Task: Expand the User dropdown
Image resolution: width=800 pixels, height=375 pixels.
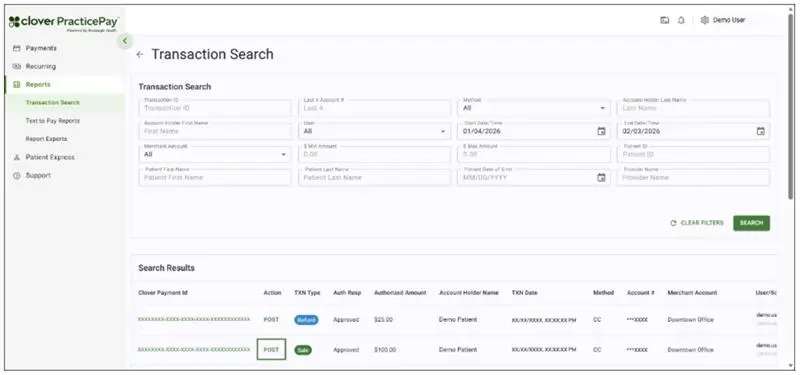Action: [374, 131]
